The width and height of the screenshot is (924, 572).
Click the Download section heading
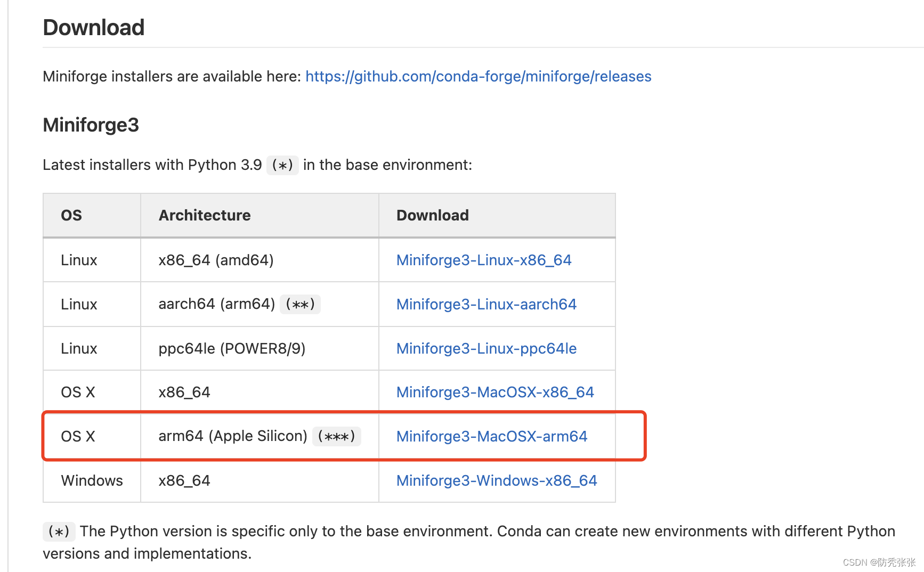click(x=94, y=27)
